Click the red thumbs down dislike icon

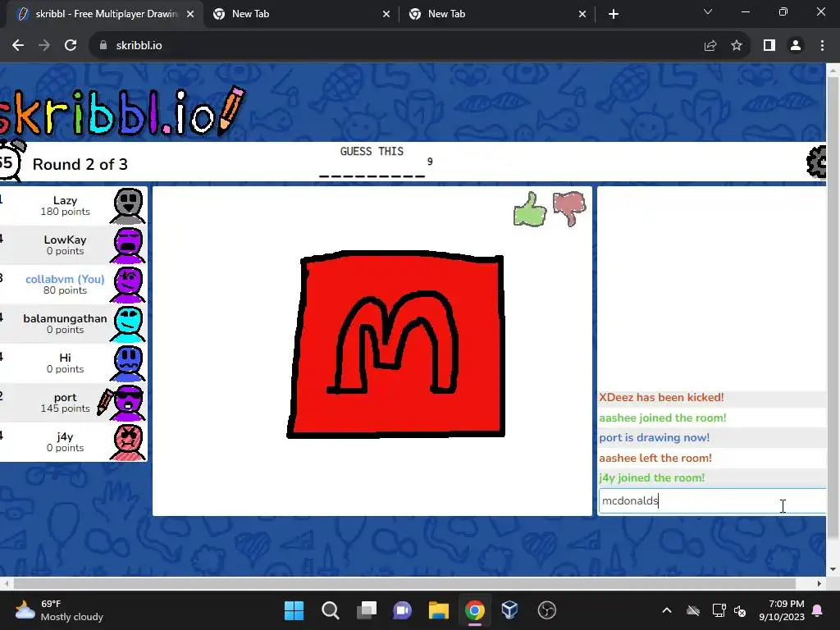[x=569, y=209]
